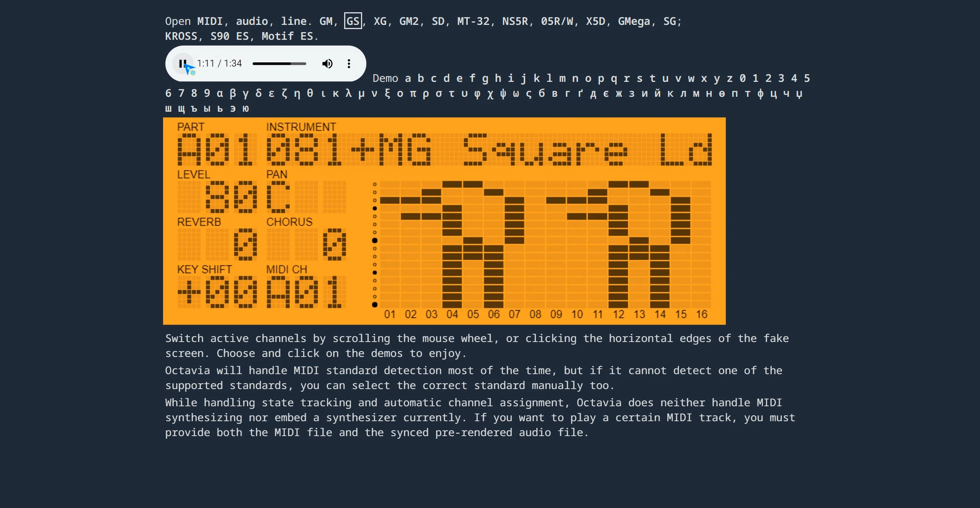
Task: Select the S90 ES standard mode
Action: pos(229,36)
